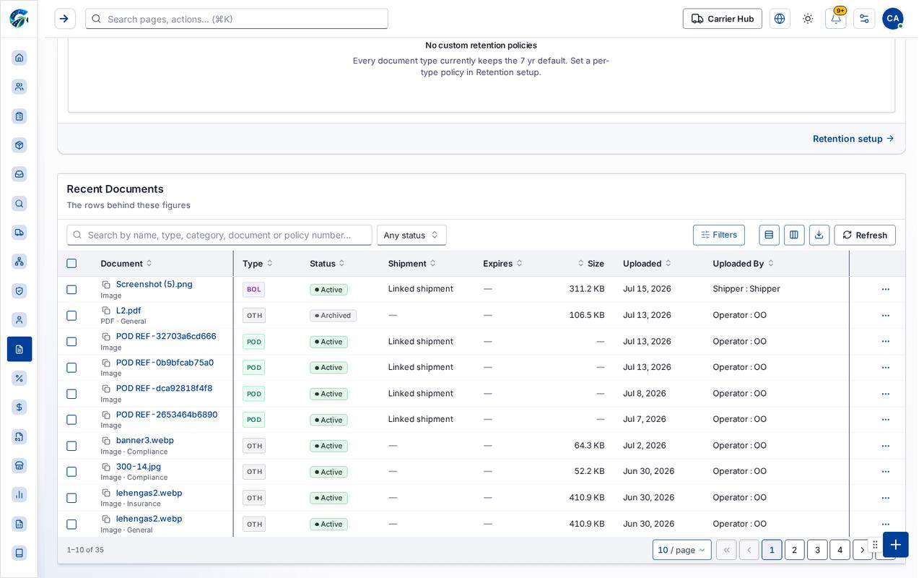Sort by the Expires column header
This screenshot has height=578, width=924.
click(x=503, y=264)
